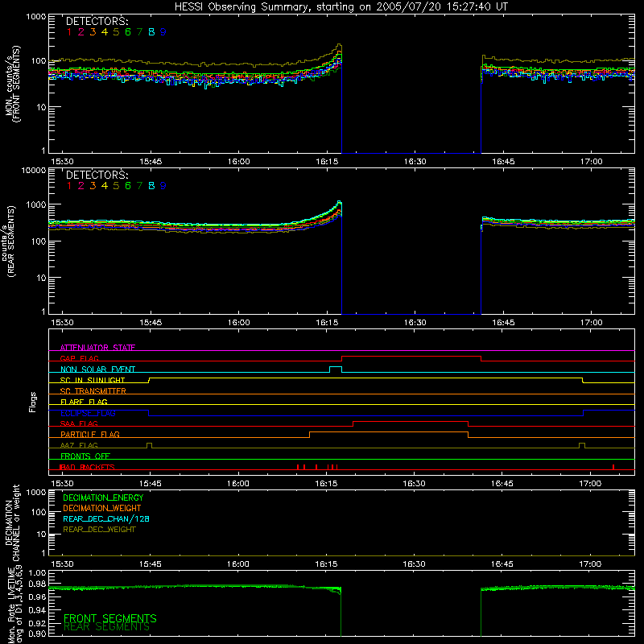Click the ECLIPSE FLAG label

88,413
